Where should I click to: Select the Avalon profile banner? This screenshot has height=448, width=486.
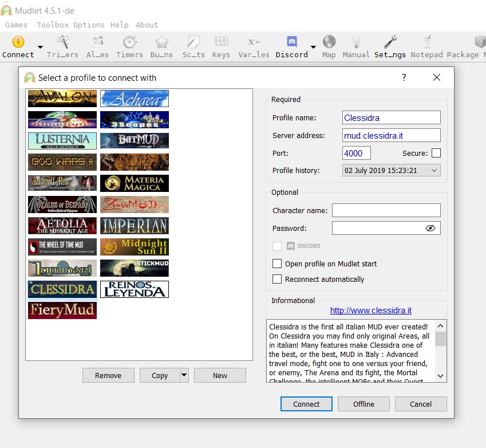click(62, 99)
